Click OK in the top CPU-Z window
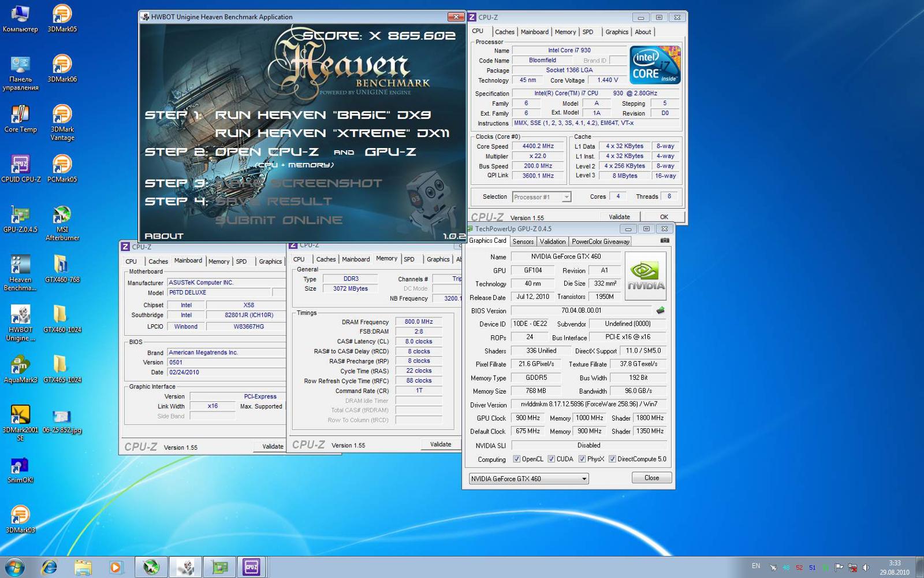The height and width of the screenshot is (578, 924). [664, 217]
